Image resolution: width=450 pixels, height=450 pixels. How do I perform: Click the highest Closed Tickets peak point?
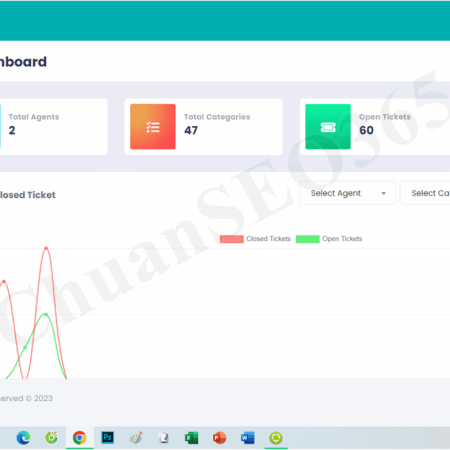pyautogui.click(x=46, y=248)
